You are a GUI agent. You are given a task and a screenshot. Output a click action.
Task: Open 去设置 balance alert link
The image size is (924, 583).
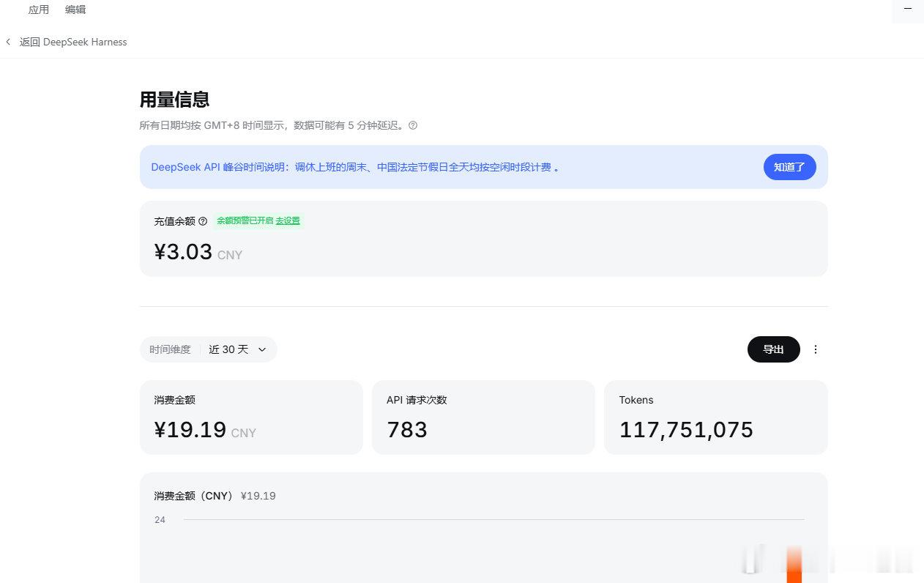pos(288,220)
